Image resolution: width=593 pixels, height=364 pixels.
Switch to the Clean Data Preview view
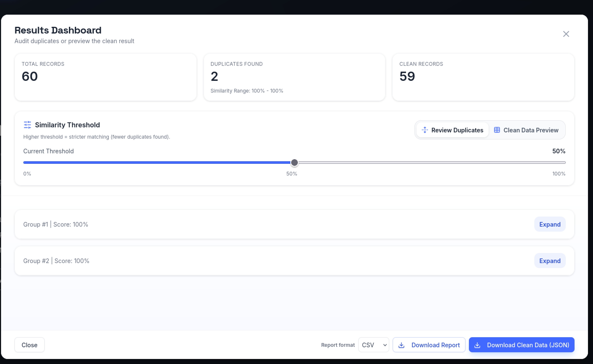527,130
